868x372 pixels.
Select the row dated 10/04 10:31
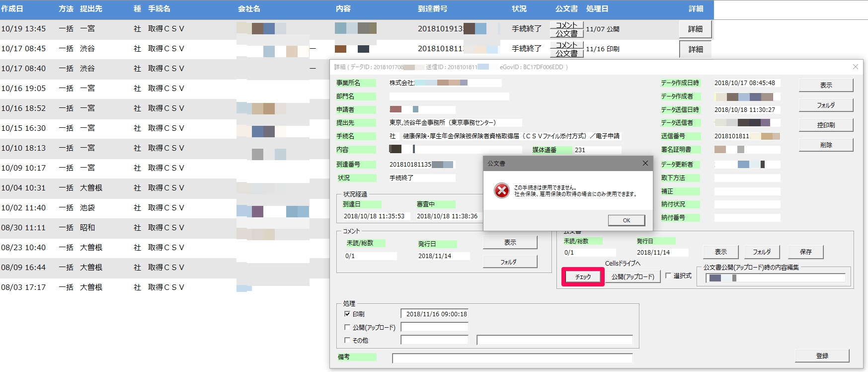(x=164, y=188)
